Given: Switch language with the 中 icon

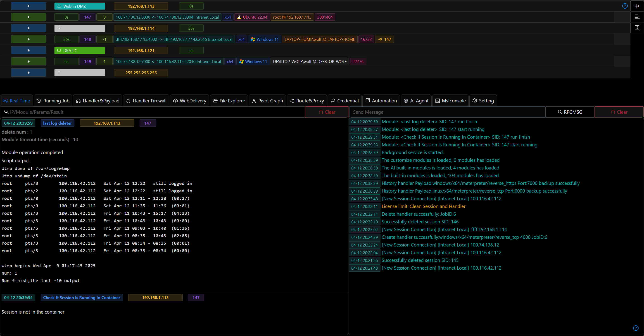Looking at the screenshot, I should [x=637, y=6].
